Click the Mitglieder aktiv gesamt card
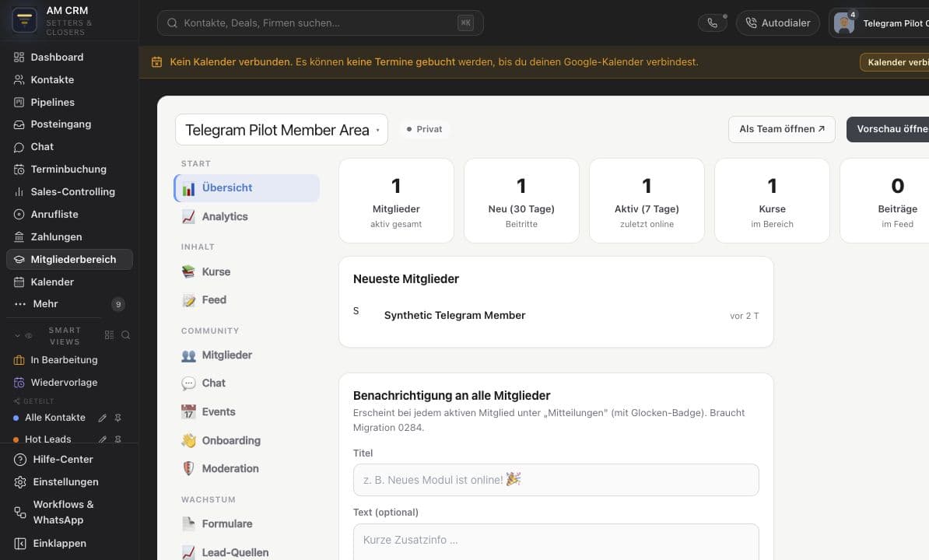The height and width of the screenshot is (560, 929). click(x=396, y=201)
